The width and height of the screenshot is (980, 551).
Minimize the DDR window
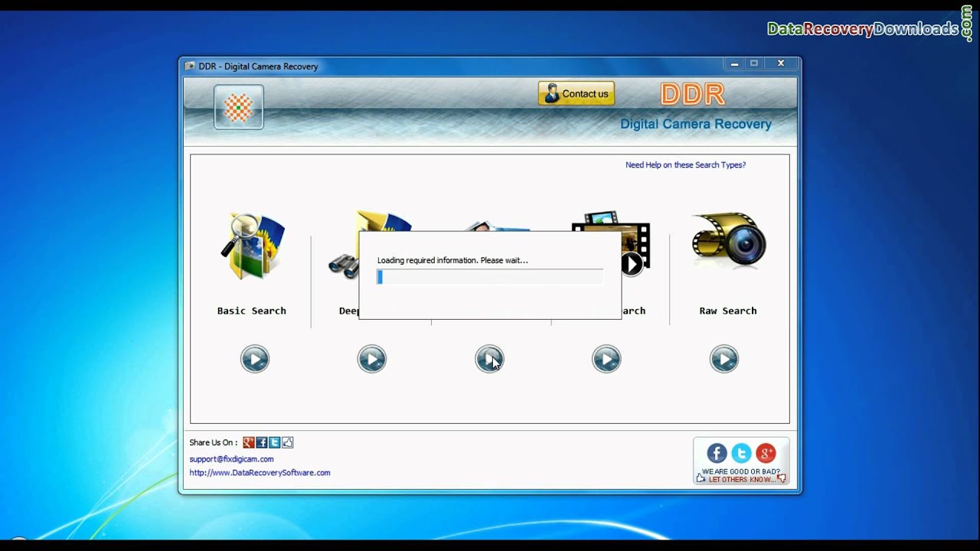coord(734,64)
